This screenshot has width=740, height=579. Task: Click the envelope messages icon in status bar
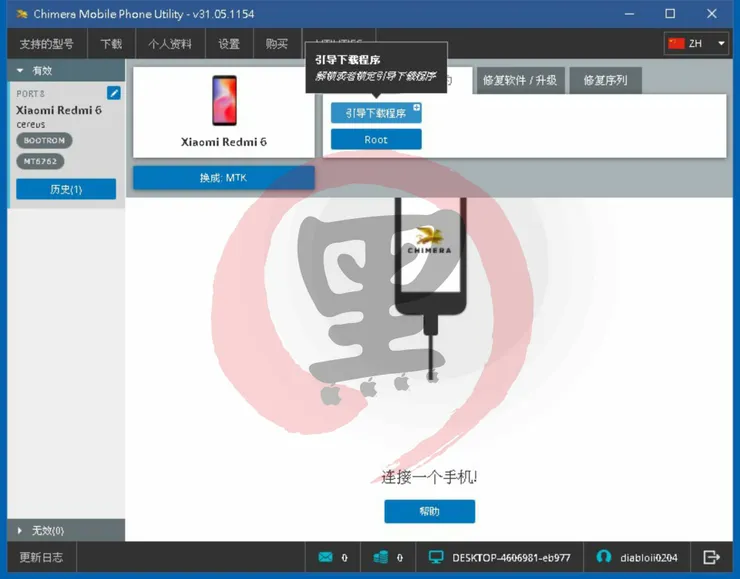coord(325,557)
